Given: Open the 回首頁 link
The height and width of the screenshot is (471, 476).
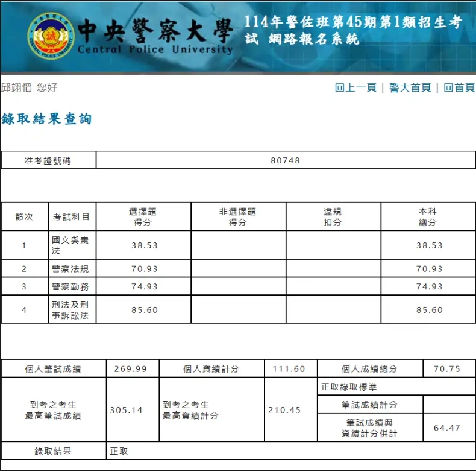Looking at the screenshot, I should [459, 88].
